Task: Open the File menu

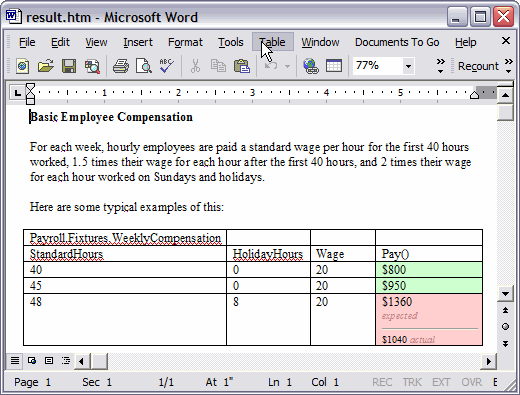Action: click(x=27, y=42)
